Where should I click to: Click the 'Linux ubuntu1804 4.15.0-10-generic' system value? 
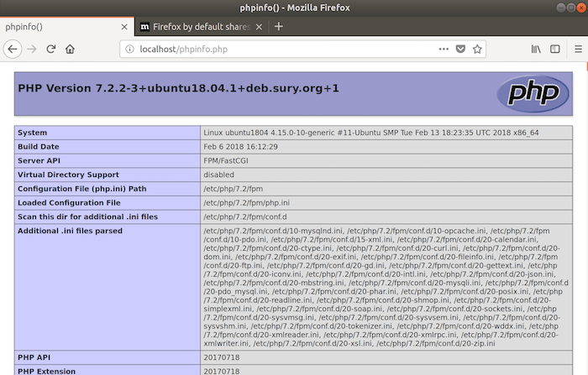tap(371, 133)
